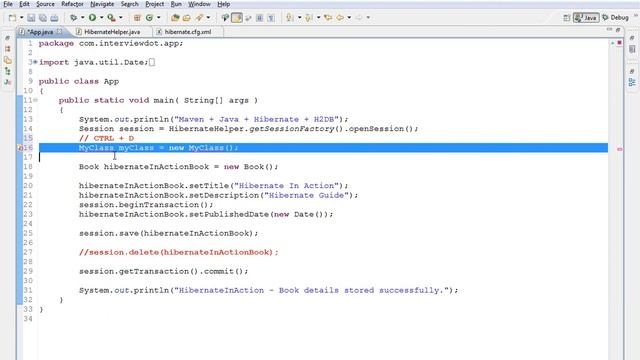Open the Project menu
The width and height of the screenshot is (640, 360).
point(154,4)
